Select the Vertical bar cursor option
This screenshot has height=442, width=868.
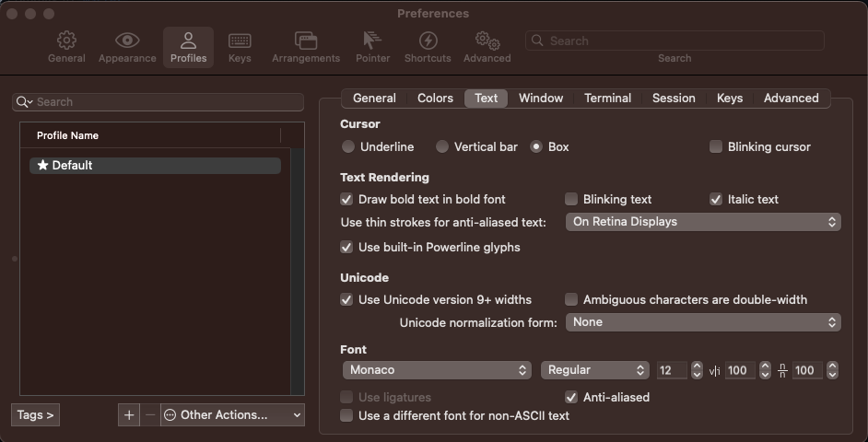click(x=441, y=146)
